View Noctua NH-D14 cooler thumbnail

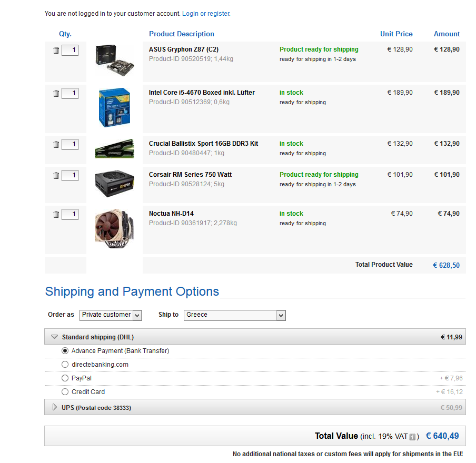(114, 229)
